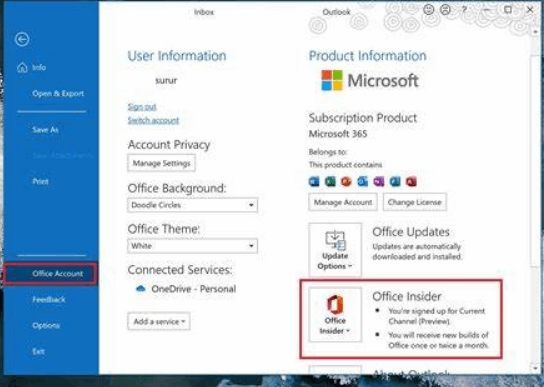The image size is (544, 387).
Task: Select Info in the left sidebar
Action: tap(39, 67)
